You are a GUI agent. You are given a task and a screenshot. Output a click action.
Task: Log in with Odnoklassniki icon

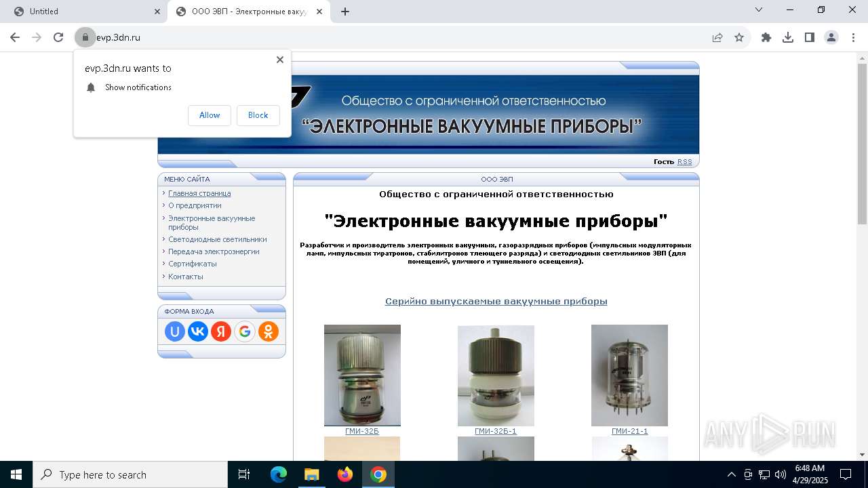[269, 331]
